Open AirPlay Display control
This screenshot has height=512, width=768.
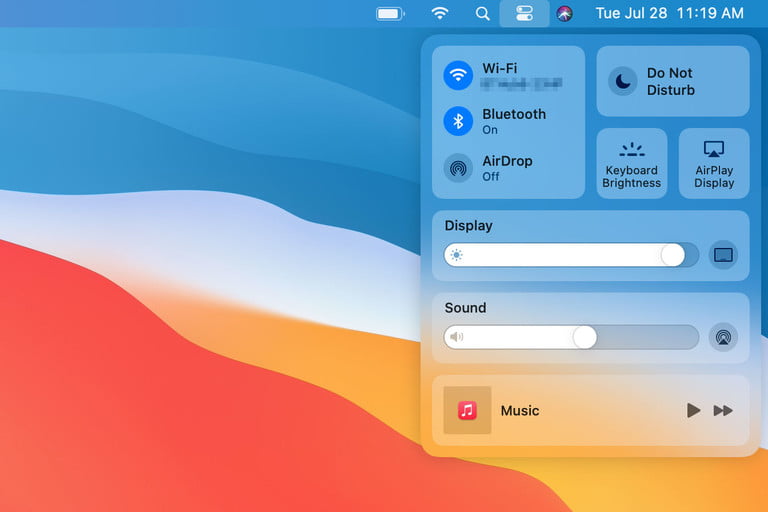pyautogui.click(x=714, y=164)
